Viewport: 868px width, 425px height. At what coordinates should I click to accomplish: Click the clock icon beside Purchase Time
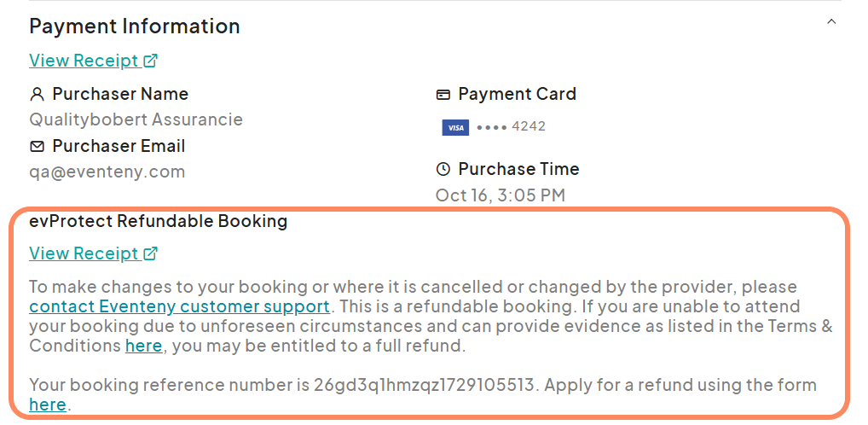(443, 169)
